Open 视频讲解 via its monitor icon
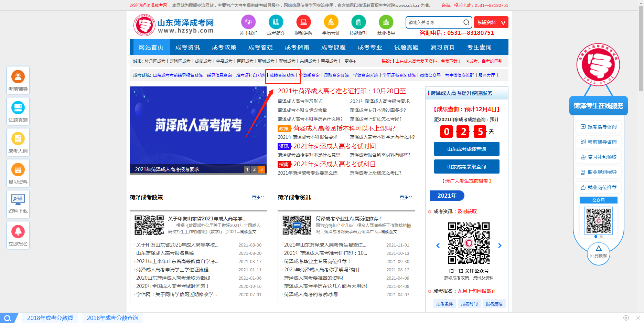The height and width of the screenshot is (323, 644). pyautogui.click(x=303, y=22)
